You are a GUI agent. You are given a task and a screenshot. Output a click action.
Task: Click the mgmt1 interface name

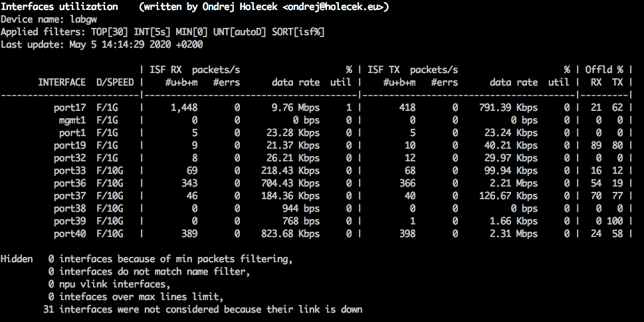72,120
